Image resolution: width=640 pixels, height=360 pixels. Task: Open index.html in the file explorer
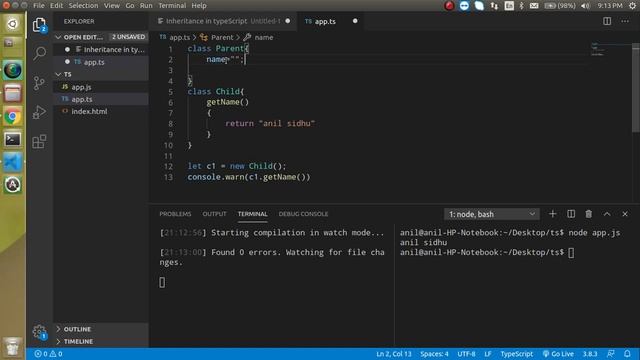tap(100, 111)
